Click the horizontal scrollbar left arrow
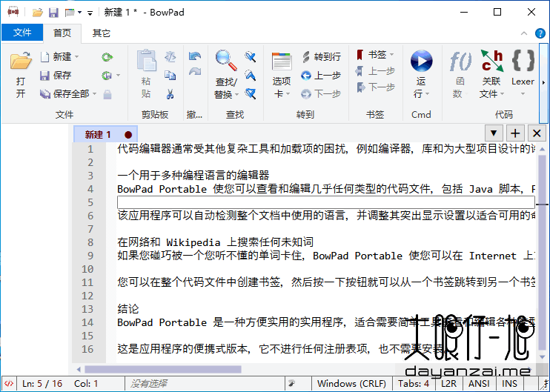The height and width of the screenshot is (392, 550). point(79,369)
